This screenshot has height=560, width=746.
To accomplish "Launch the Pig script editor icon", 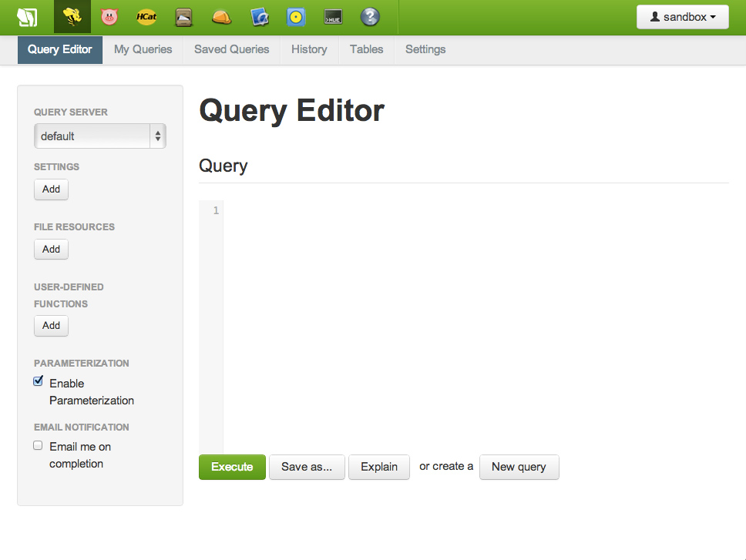I will (x=109, y=17).
